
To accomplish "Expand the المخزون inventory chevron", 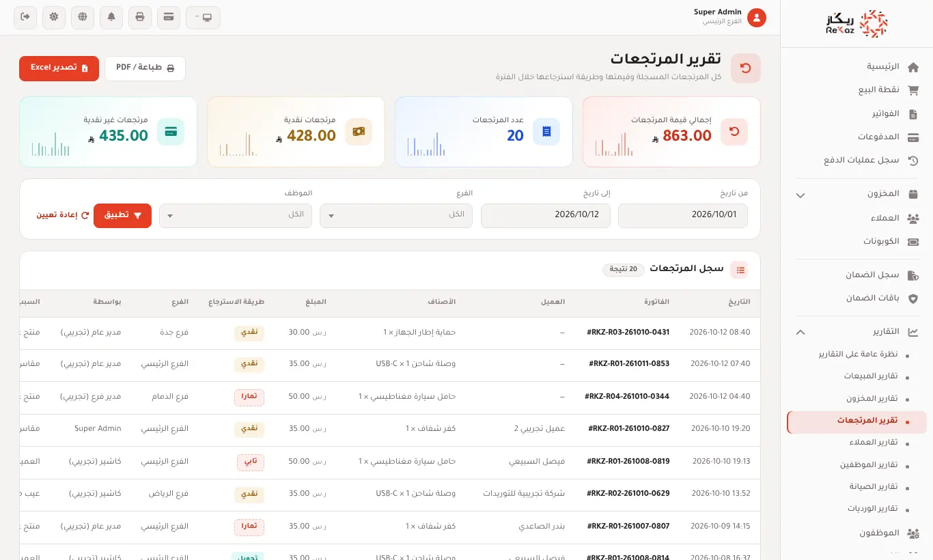I will [801, 195].
